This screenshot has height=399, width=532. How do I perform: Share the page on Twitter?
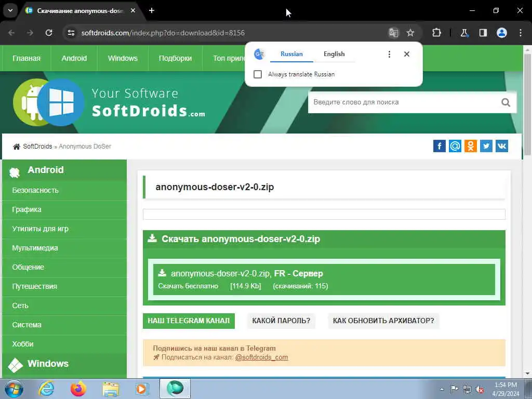point(486,146)
